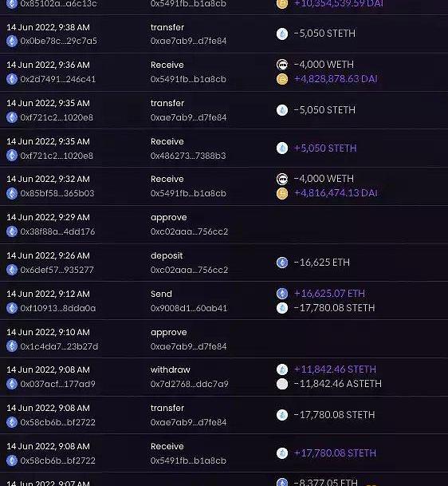The image size is (448, 486).
Task: Click the STETH icon beside +5,050 STETH
Action: click(282, 148)
